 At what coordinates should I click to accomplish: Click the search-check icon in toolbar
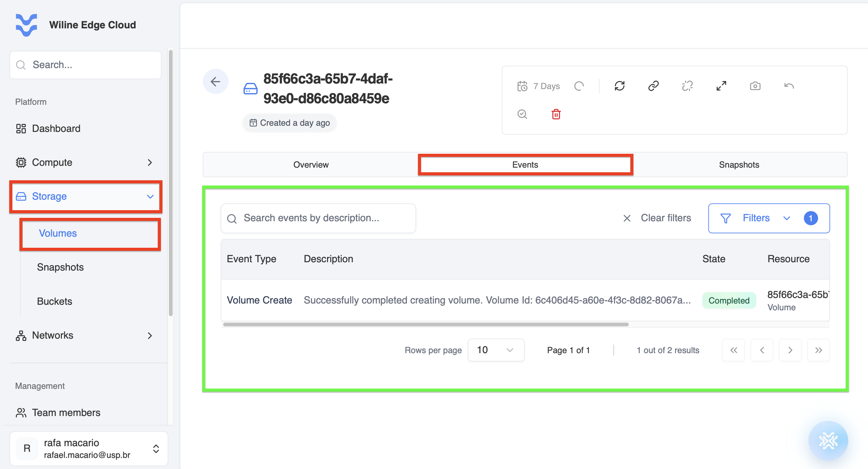(522, 114)
